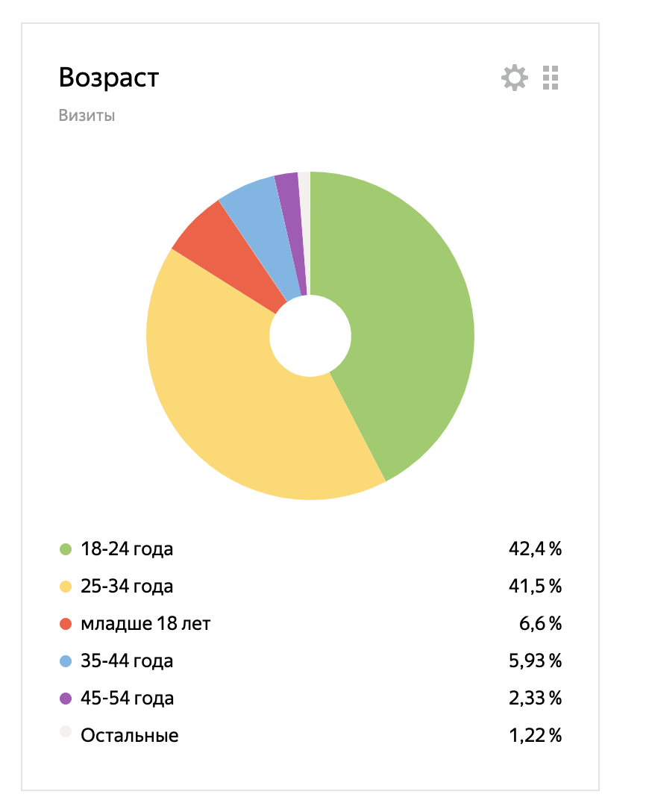This screenshot has width=646, height=812.
Task: Click the red младше 18 лет legend dot
Action: point(66,624)
